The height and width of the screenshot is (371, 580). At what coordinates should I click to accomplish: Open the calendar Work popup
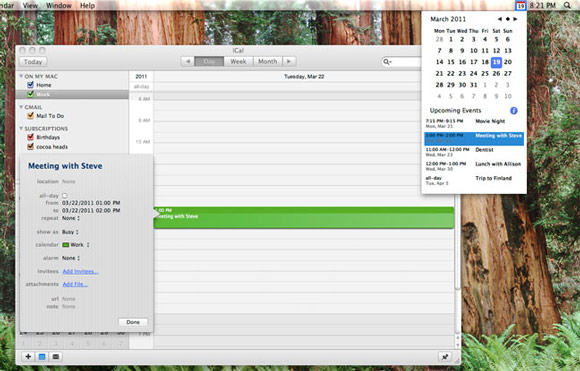(76, 245)
